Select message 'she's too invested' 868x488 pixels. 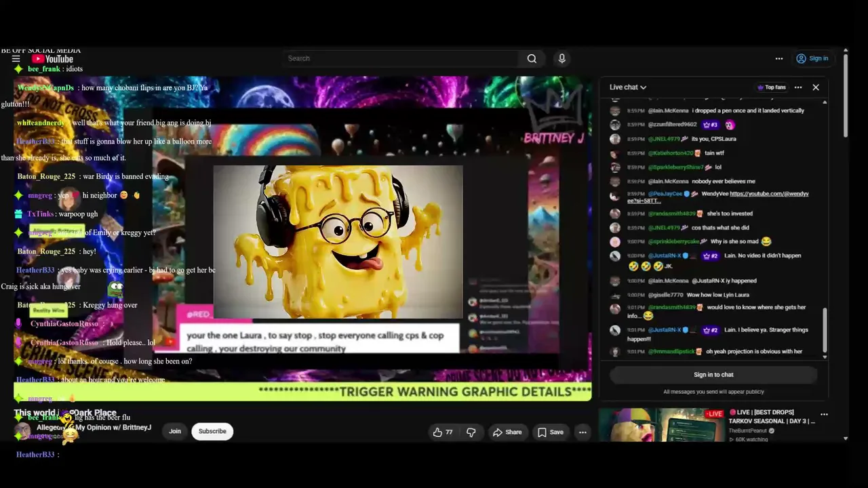coord(730,213)
